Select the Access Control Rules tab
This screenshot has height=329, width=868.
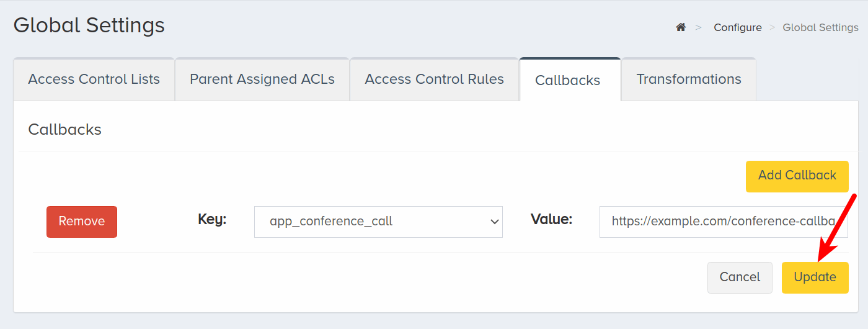tap(434, 79)
